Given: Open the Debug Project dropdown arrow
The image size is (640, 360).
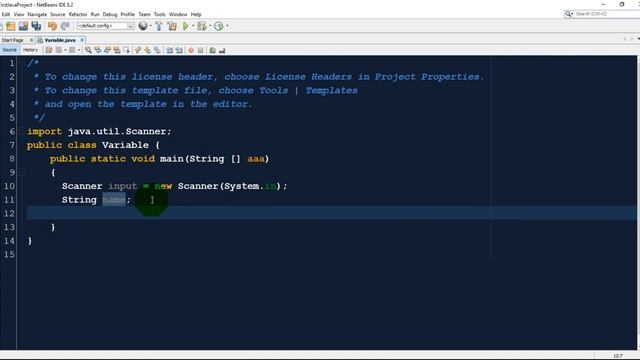Looking at the screenshot, I should pos(210,26).
